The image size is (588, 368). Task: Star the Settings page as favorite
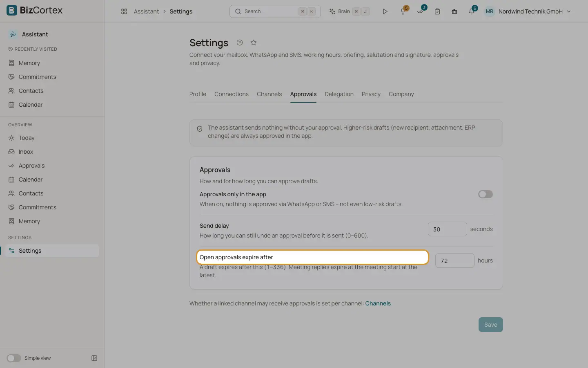tap(254, 43)
